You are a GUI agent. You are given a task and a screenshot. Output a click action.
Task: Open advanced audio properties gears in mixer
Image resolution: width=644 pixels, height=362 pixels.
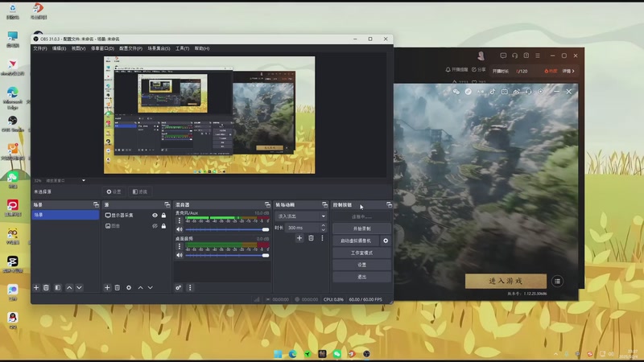[178, 288]
